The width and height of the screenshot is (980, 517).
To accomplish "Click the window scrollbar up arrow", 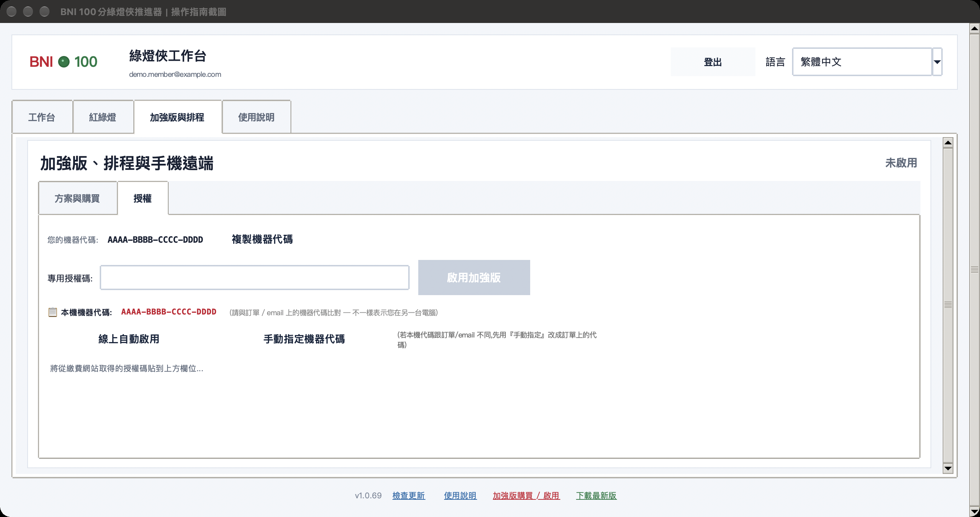I will (974, 29).
